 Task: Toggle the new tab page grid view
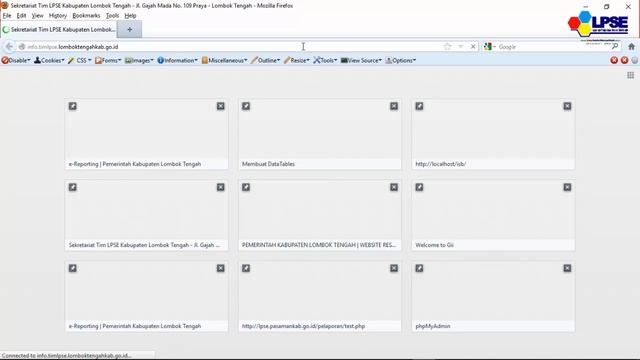click(631, 75)
